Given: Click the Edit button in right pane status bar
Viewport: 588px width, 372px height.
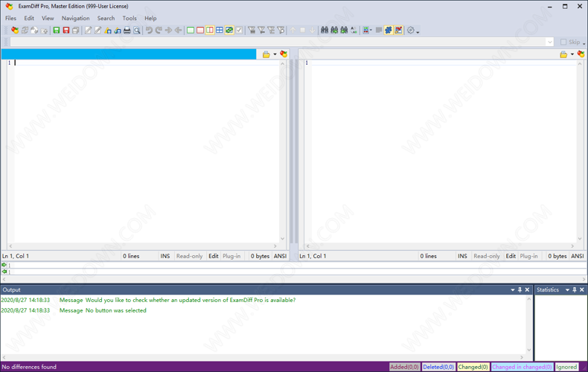Looking at the screenshot, I should point(511,256).
